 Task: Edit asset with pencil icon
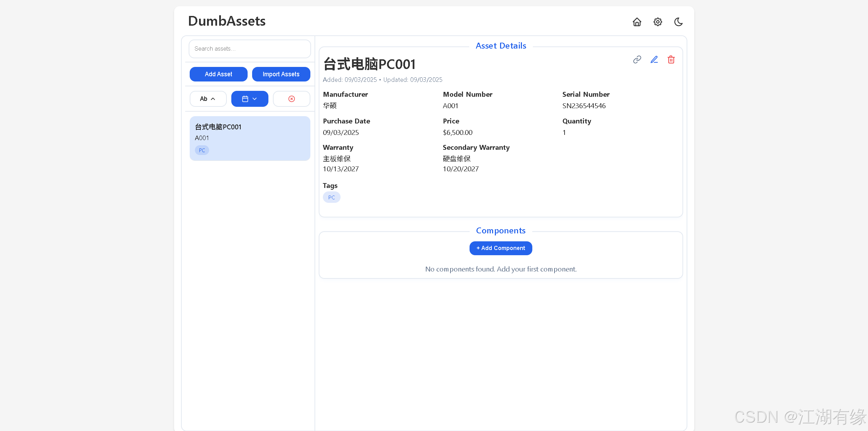[654, 60]
